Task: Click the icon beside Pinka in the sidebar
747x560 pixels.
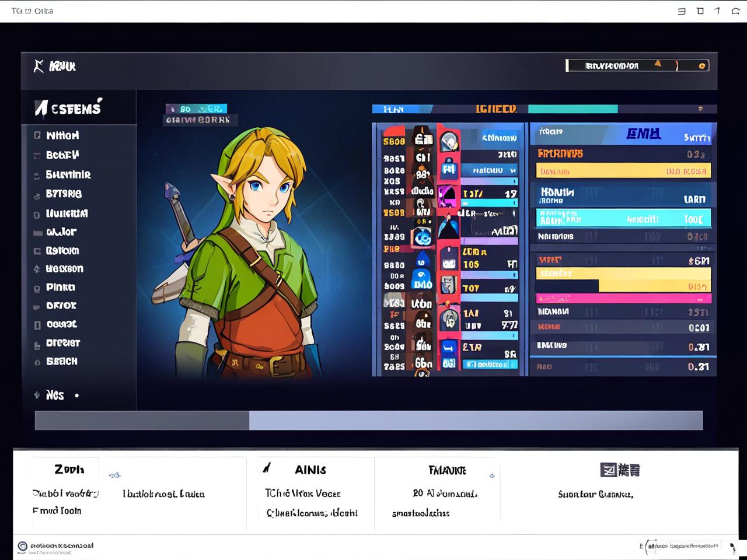Action: tap(37, 288)
